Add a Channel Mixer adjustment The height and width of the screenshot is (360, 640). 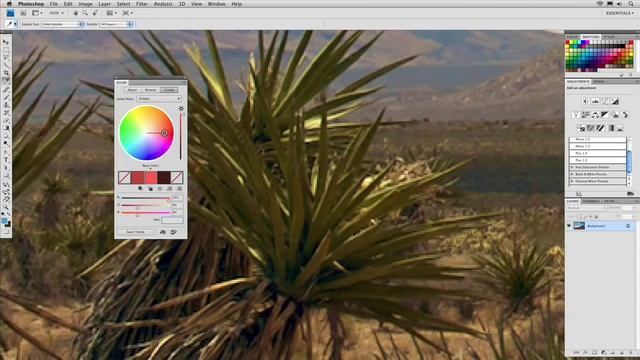[x=624, y=115]
